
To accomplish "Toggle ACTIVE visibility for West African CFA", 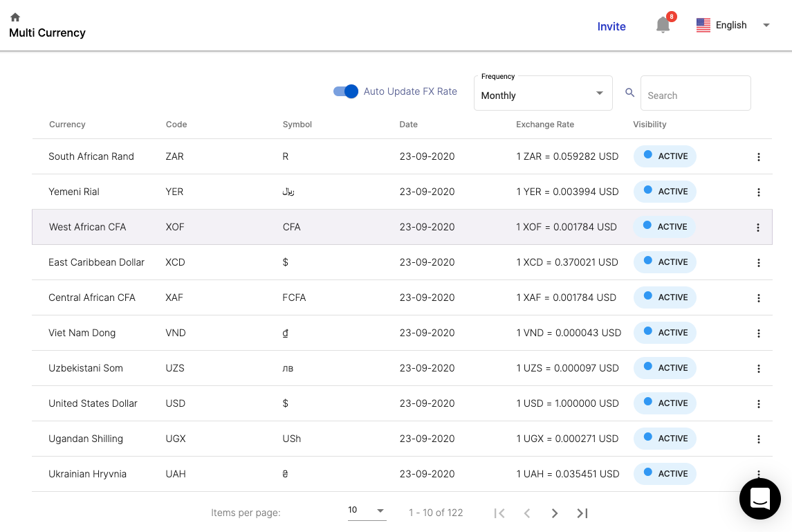I will (664, 227).
